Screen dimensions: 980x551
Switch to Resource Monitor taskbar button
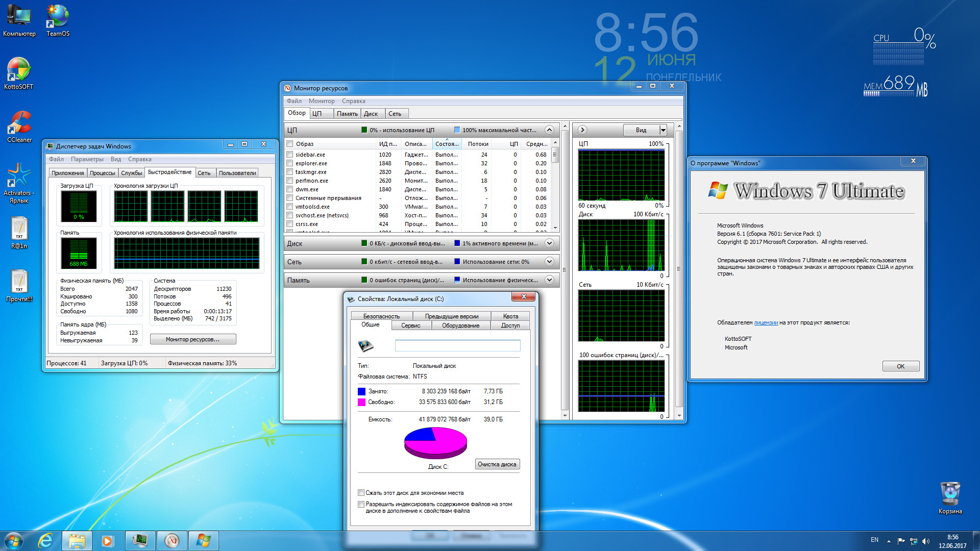click(171, 541)
